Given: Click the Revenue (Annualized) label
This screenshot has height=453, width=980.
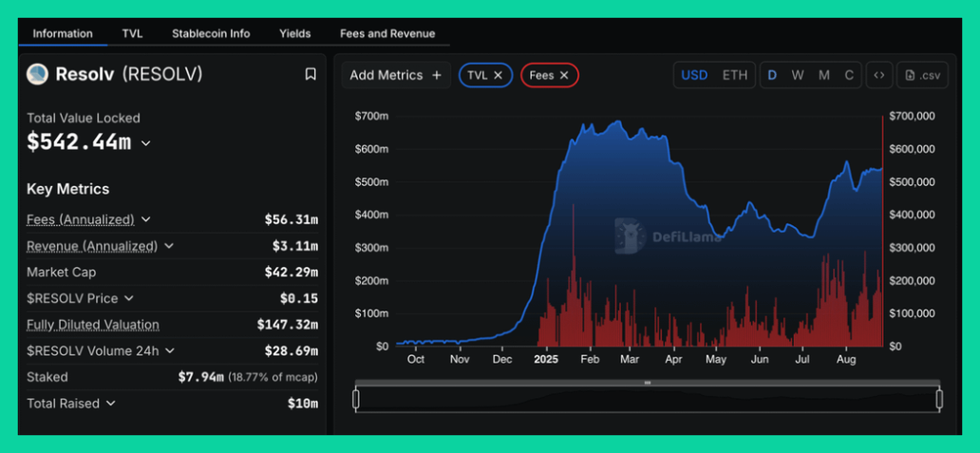Looking at the screenshot, I should (x=92, y=246).
